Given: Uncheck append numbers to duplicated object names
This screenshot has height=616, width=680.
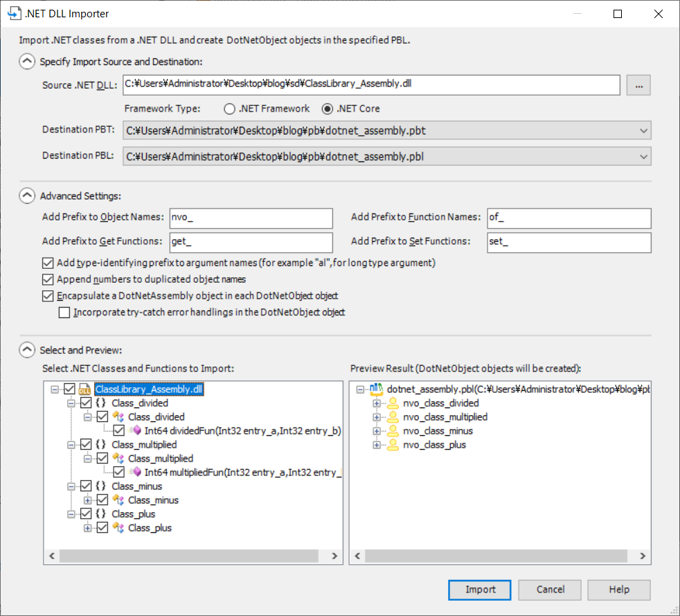Looking at the screenshot, I should click(47, 281).
